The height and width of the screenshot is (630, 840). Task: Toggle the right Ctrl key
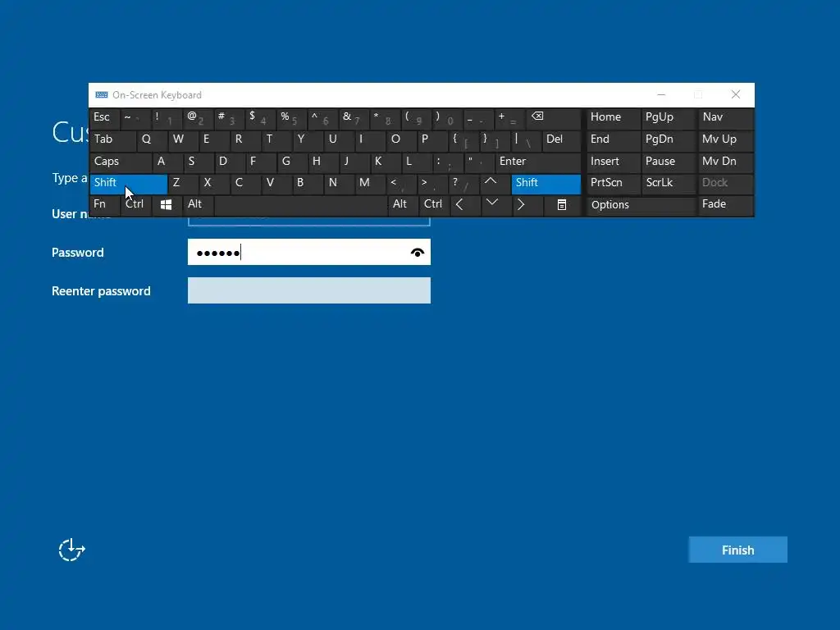[x=434, y=204]
